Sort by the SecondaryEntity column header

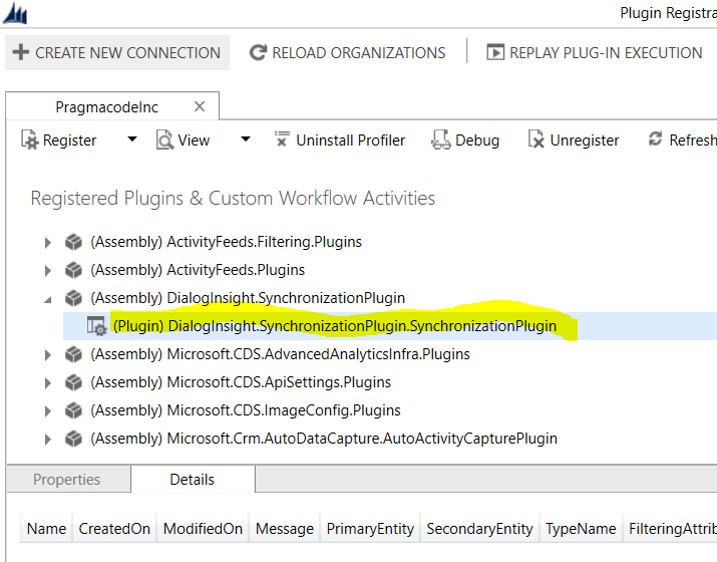coord(480,529)
